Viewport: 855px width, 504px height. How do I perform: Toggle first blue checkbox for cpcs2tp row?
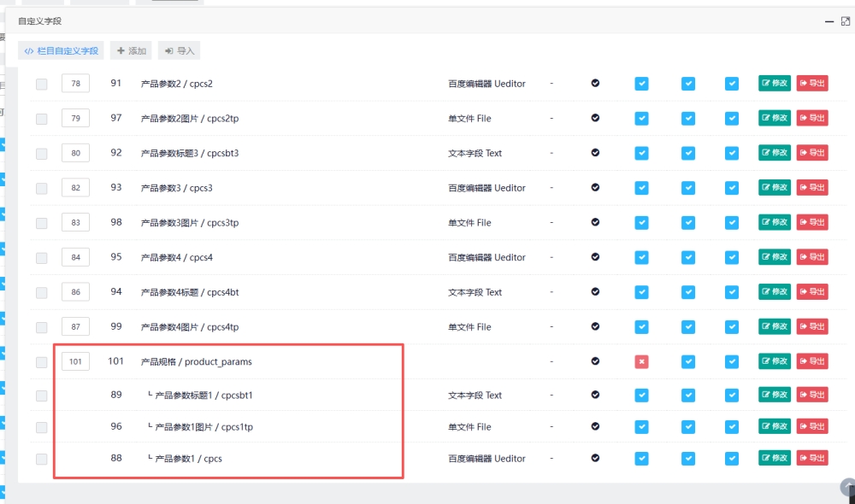tap(641, 118)
